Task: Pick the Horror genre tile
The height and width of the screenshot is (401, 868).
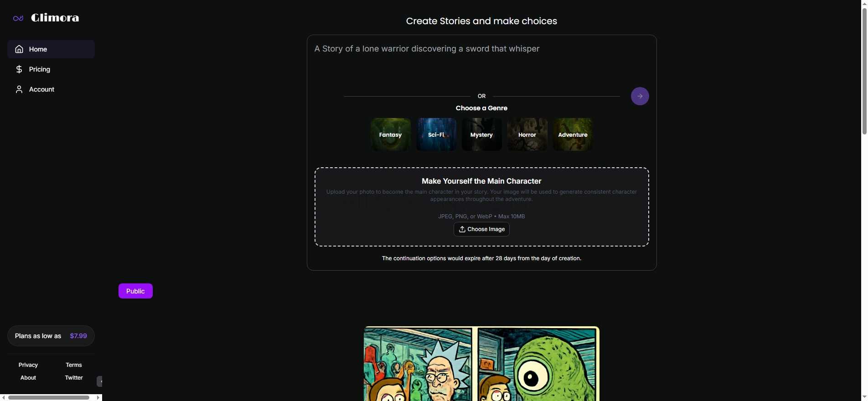Action: click(x=527, y=134)
